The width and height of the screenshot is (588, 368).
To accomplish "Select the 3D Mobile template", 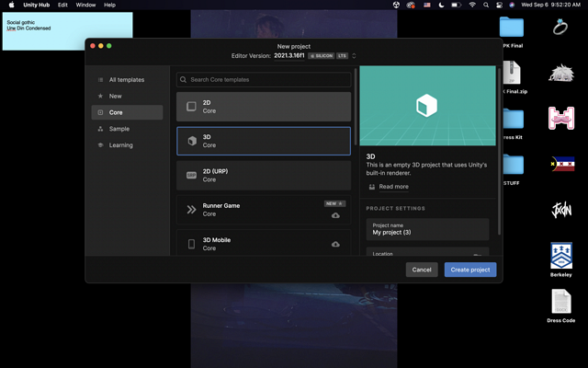I will point(264,243).
